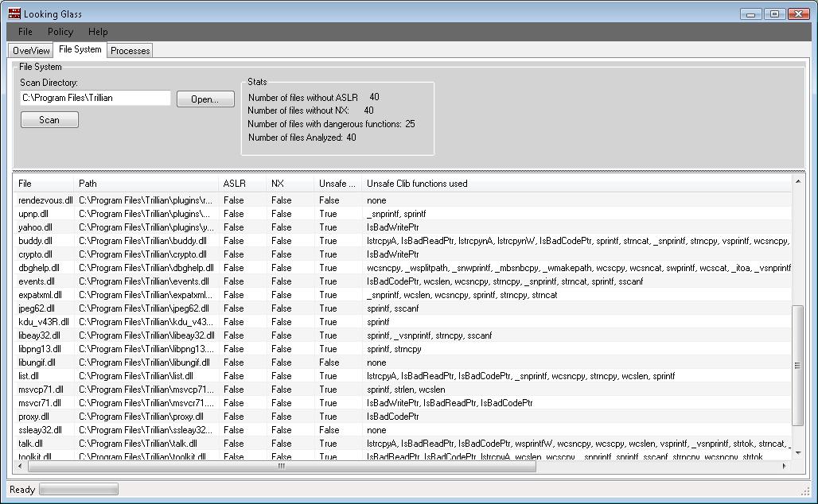Select the talk.dll file entry
Viewport: 818px width, 504px height.
[x=31, y=444]
